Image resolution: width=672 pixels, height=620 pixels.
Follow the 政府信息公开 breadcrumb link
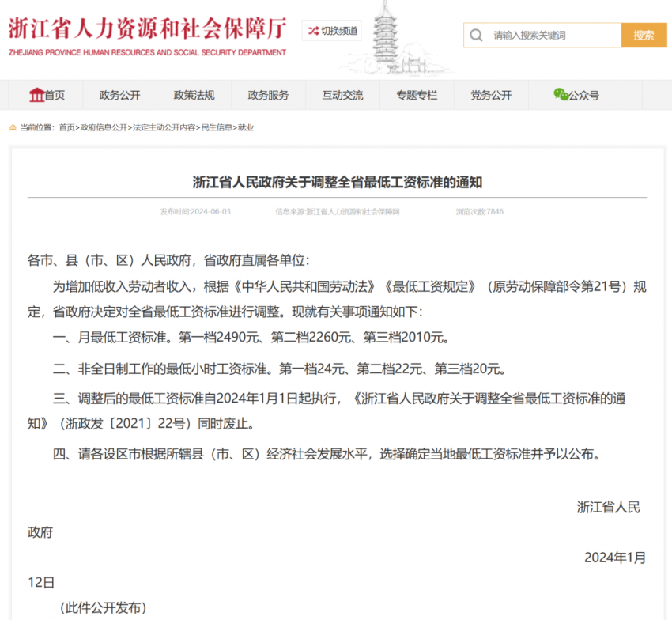coord(104,127)
